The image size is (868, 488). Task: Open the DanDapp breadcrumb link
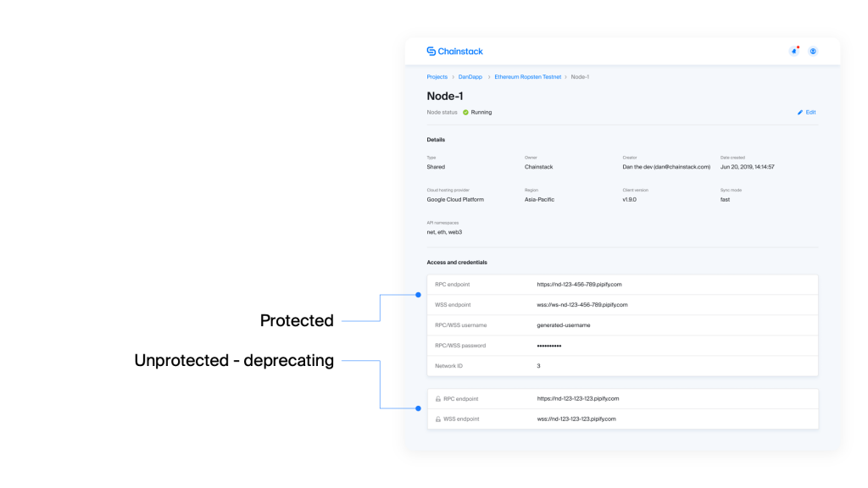pyautogui.click(x=470, y=77)
